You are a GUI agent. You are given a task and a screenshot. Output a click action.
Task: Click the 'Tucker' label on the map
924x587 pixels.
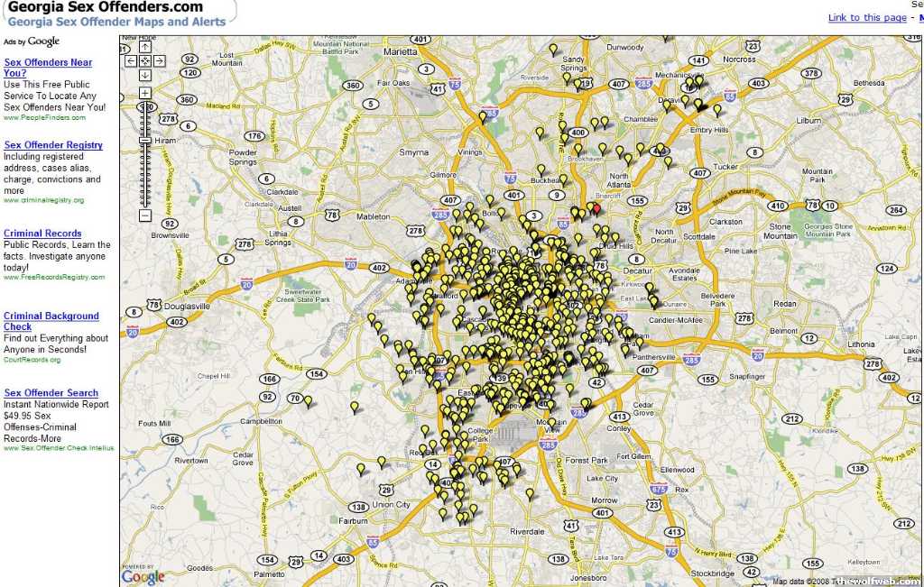coord(725,167)
